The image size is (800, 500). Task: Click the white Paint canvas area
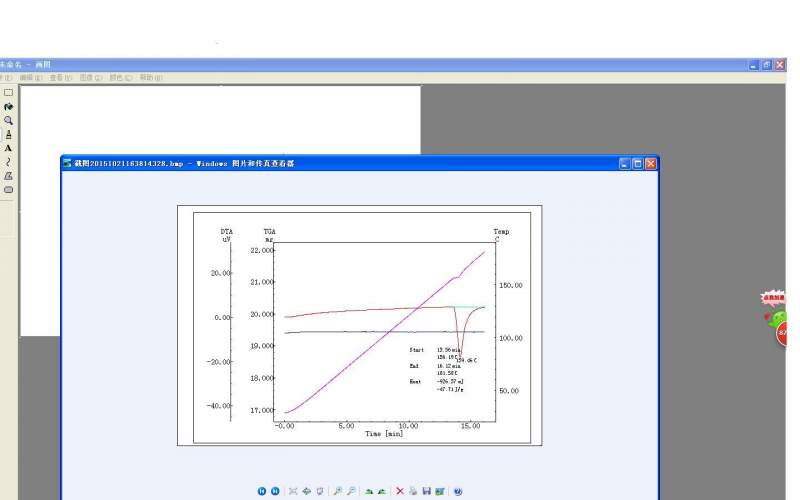tap(219, 120)
